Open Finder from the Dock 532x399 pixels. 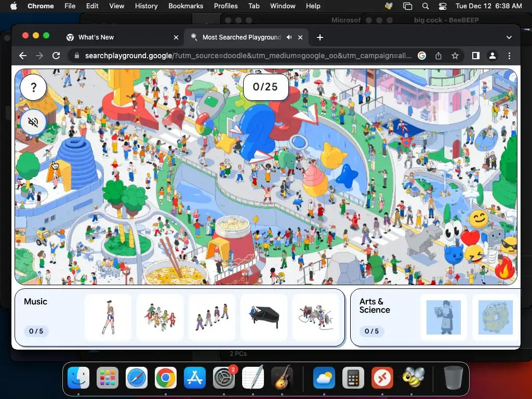[x=78, y=378]
